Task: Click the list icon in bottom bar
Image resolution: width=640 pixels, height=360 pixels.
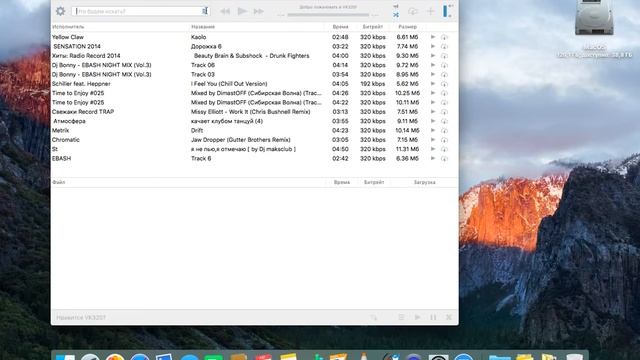Action: pos(401,317)
